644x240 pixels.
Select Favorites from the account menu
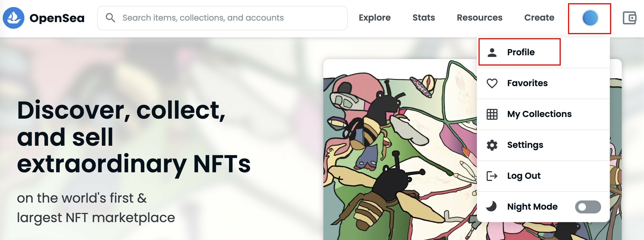point(527,83)
